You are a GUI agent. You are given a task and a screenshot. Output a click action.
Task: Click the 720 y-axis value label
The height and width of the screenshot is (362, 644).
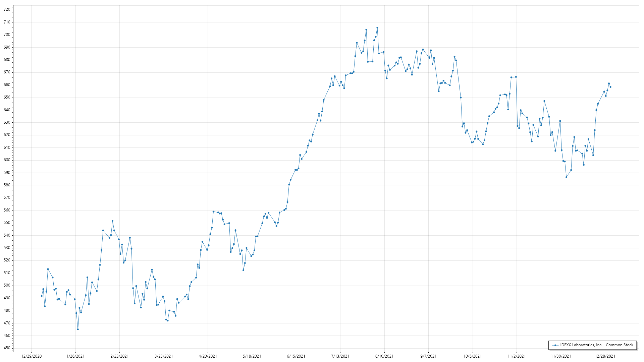pyautogui.click(x=7, y=9)
